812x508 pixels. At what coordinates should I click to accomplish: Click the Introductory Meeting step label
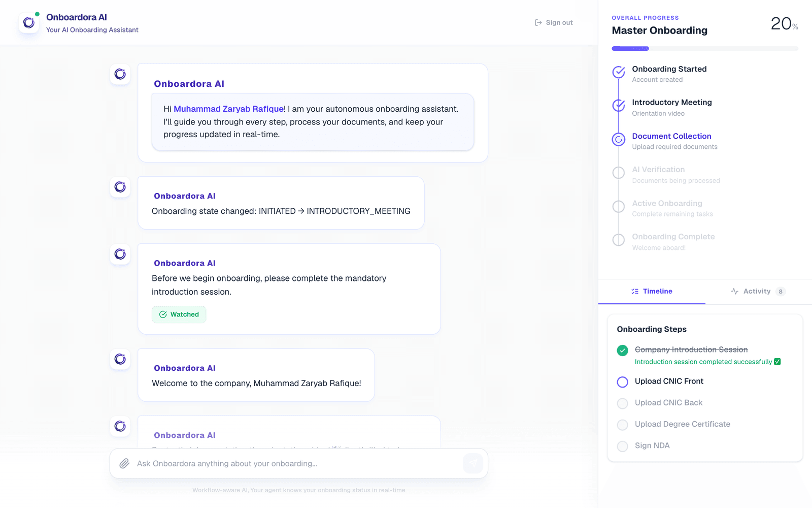[x=672, y=102]
